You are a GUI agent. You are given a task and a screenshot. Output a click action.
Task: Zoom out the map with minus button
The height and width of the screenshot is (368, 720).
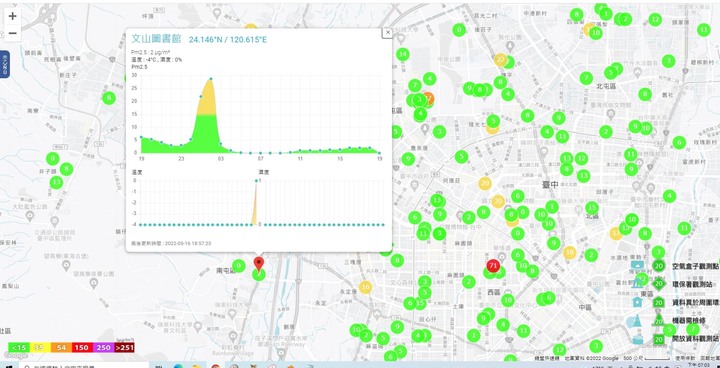pos(12,34)
